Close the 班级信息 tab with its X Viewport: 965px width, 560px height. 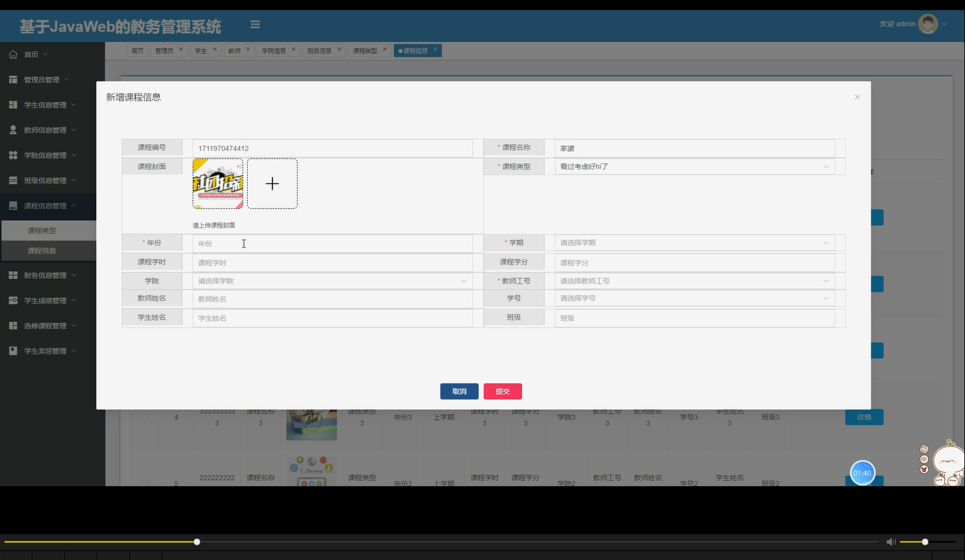[339, 49]
